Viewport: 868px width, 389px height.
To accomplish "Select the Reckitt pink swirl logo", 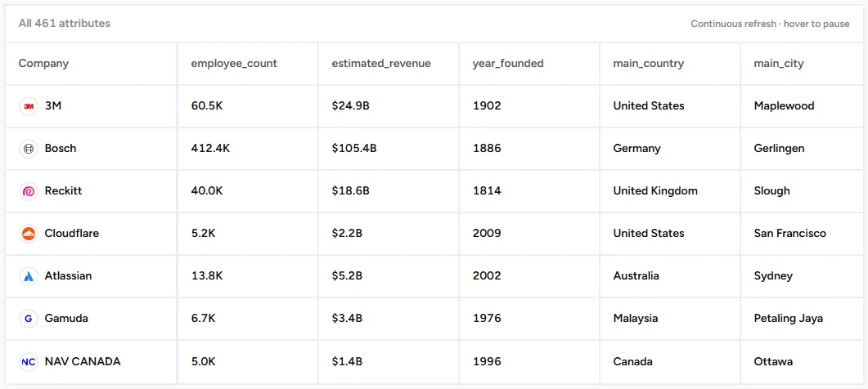I will [x=29, y=191].
